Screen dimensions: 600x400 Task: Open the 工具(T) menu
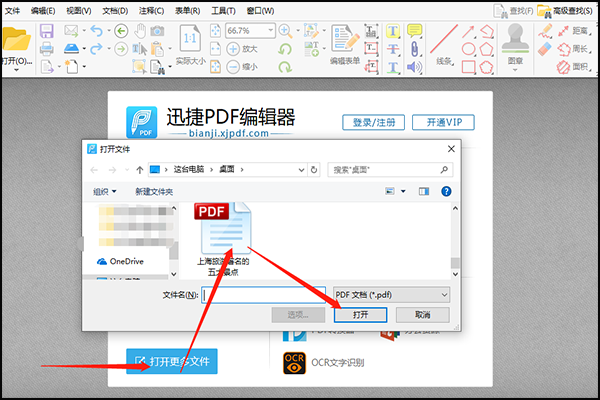coord(223,11)
